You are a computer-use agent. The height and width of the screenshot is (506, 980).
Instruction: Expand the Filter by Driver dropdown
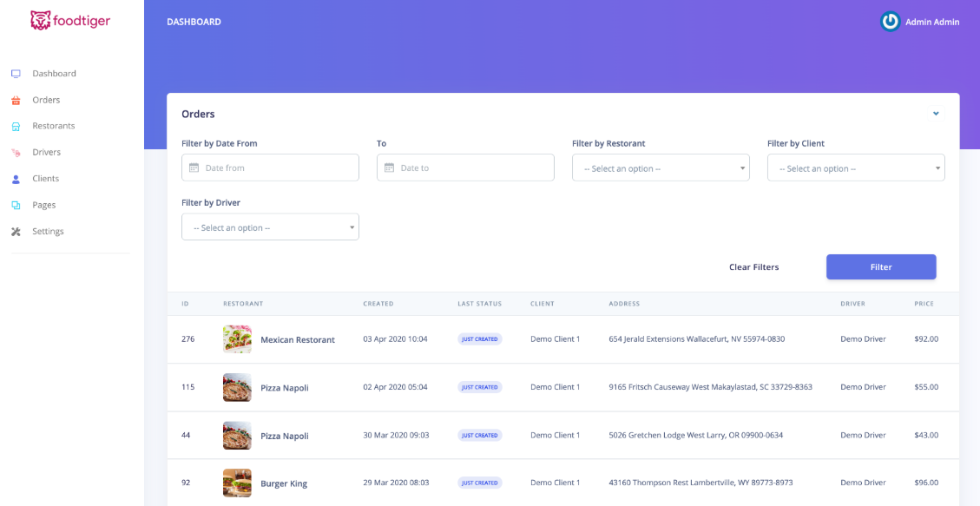(270, 227)
